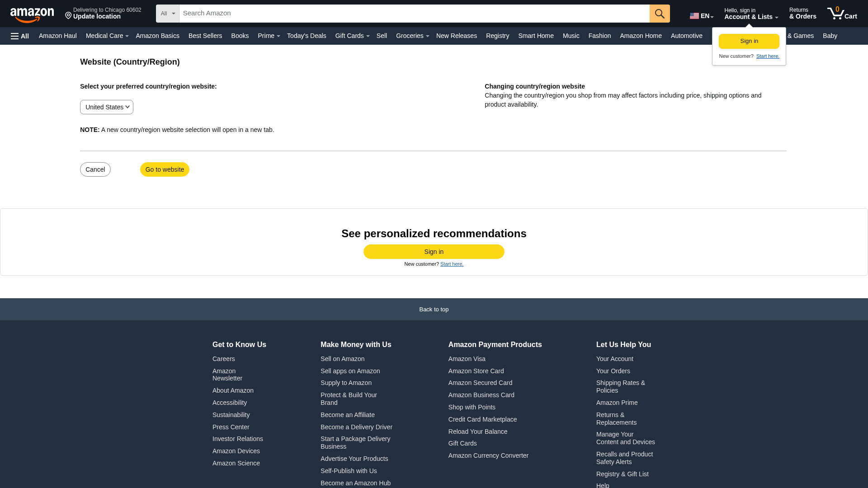
Task: Open Amazon Science footer link
Action: (236, 463)
